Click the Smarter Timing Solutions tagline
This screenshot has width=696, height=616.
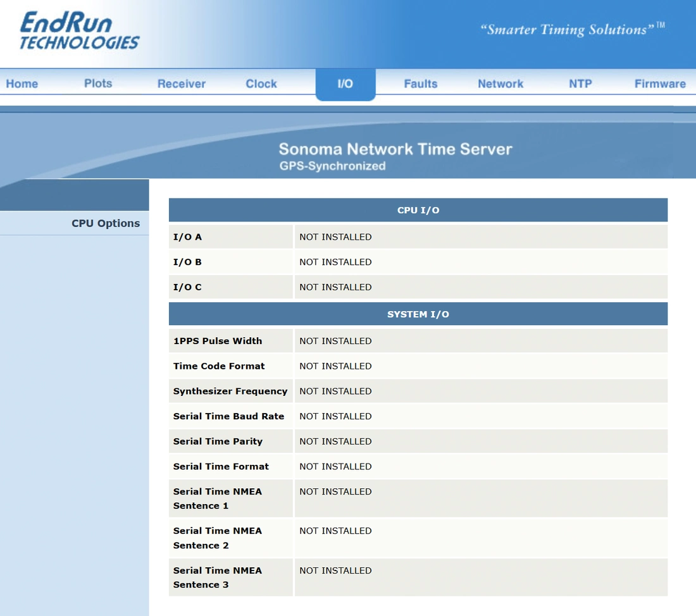click(573, 29)
